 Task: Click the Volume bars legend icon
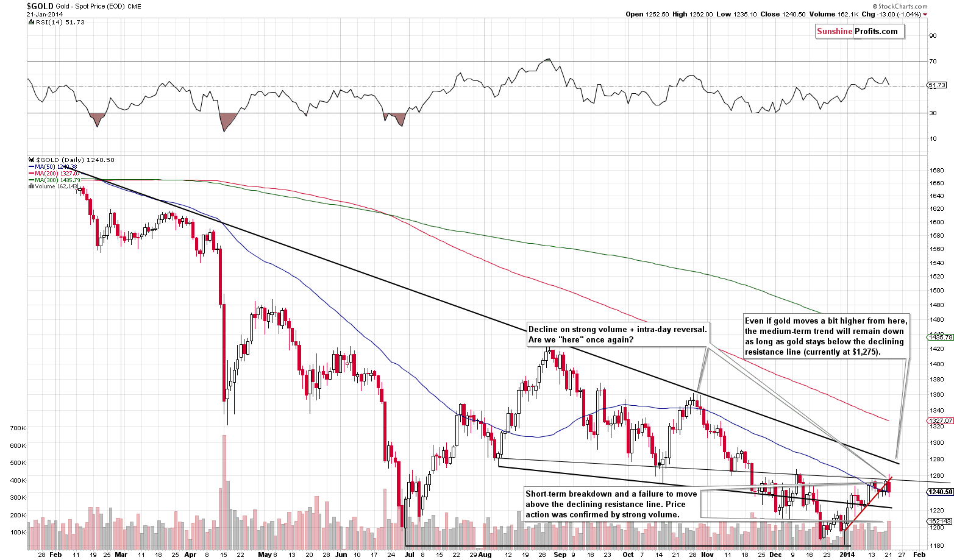coord(31,186)
